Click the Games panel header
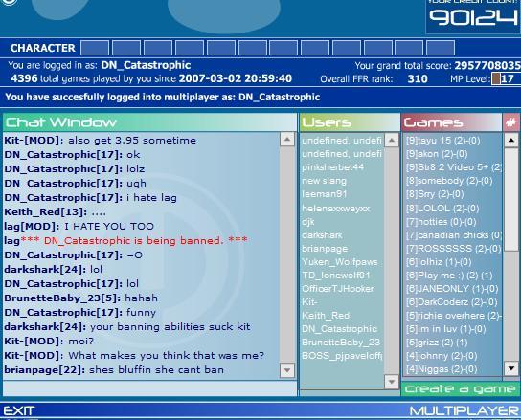This screenshot has height=420, width=521. [x=451, y=122]
